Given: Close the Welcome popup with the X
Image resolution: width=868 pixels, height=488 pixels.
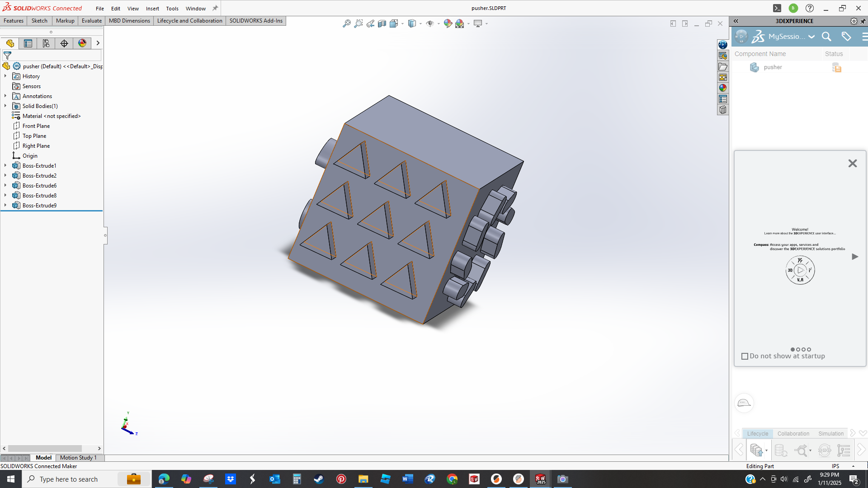Looking at the screenshot, I should (853, 164).
